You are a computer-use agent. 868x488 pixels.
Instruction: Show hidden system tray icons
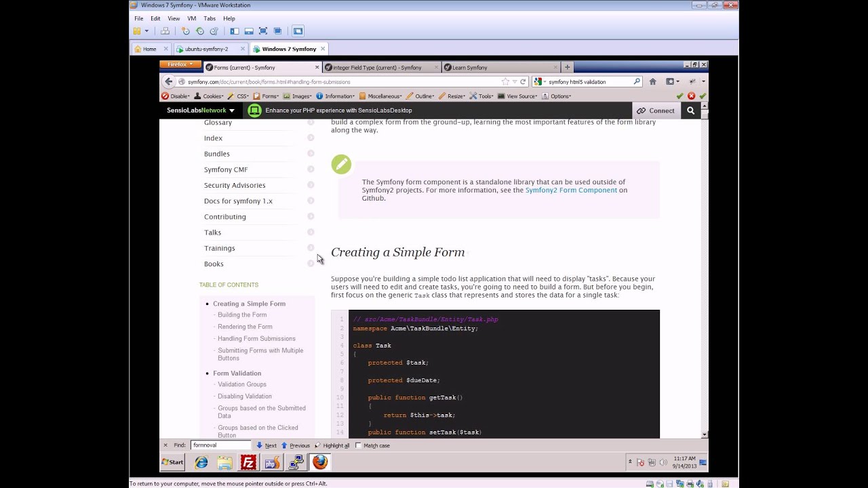(630, 462)
